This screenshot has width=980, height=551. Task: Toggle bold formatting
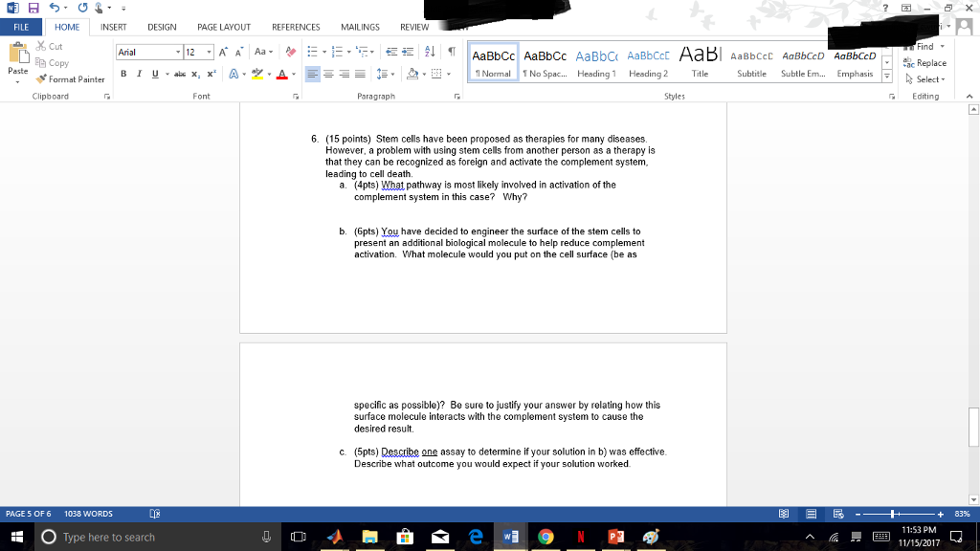point(123,73)
